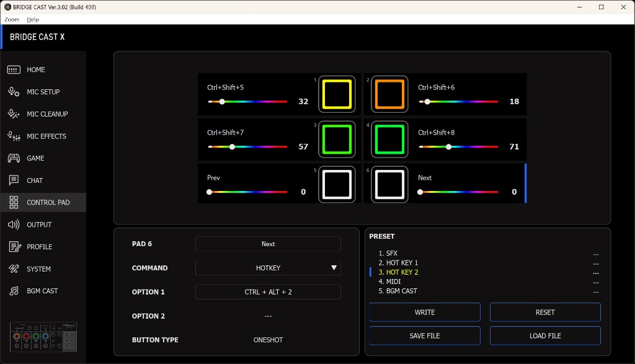Open the Help menu
Screen dimensions: 635x364
click(x=33, y=19)
